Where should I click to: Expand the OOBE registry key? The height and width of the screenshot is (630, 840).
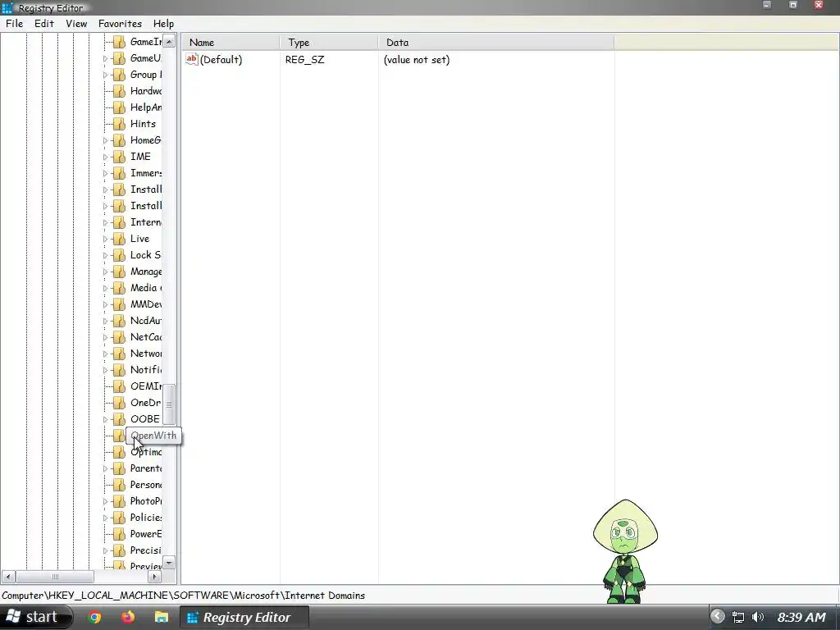point(105,419)
